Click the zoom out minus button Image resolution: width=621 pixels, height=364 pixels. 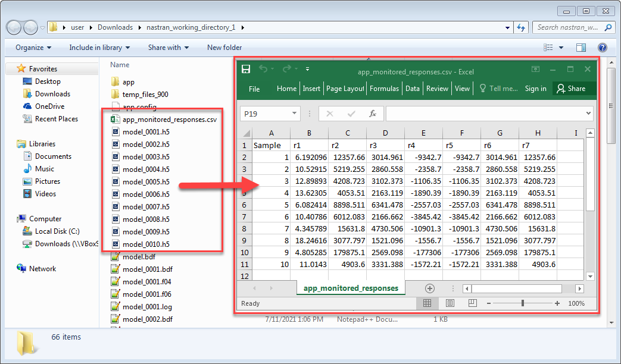(x=489, y=303)
